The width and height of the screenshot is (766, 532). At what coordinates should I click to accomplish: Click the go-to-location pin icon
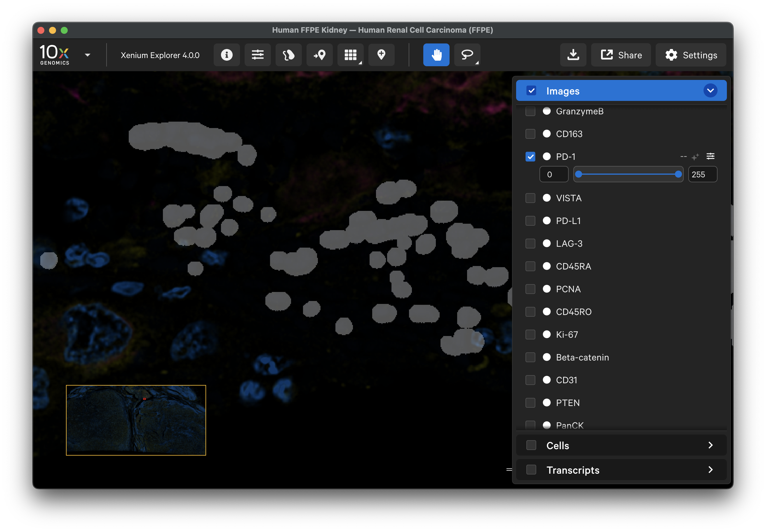pyautogui.click(x=320, y=55)
